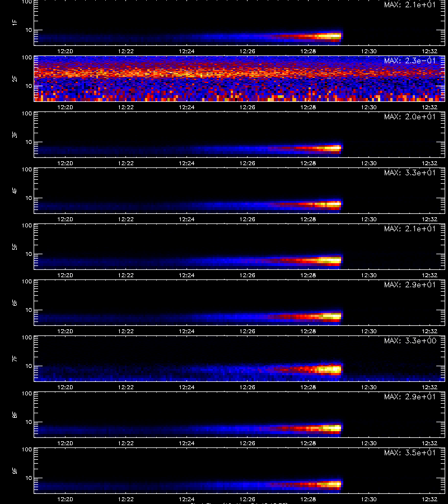The height and width of the screenshot is (504, 448).
Task: Select the MAX: 2.0e+01 label in panel 3F
Action: (x=410, y=116)
